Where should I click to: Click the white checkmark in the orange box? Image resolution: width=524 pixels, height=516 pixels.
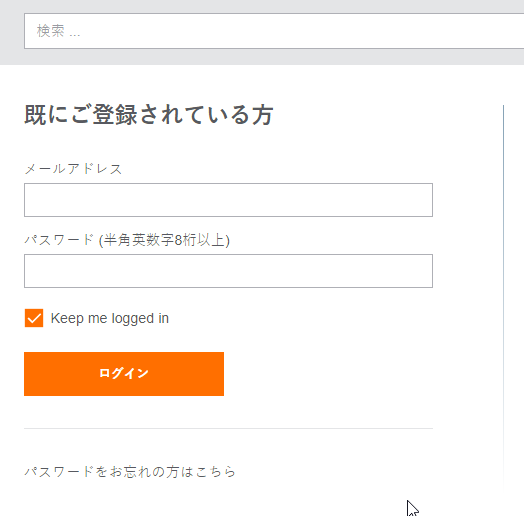pyautogui.click(x=34, y=318)
